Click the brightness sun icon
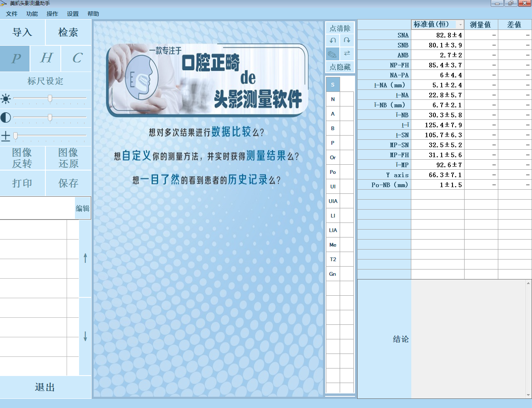The height and width of the screenshot is (408, 532). [x=6, y=99]
